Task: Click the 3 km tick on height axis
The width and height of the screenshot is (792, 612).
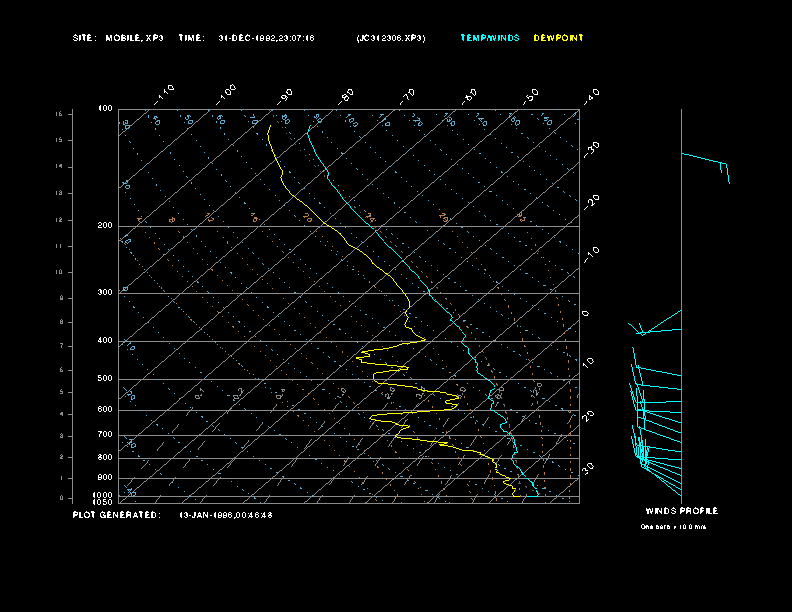Action: (x=61, y=436)
